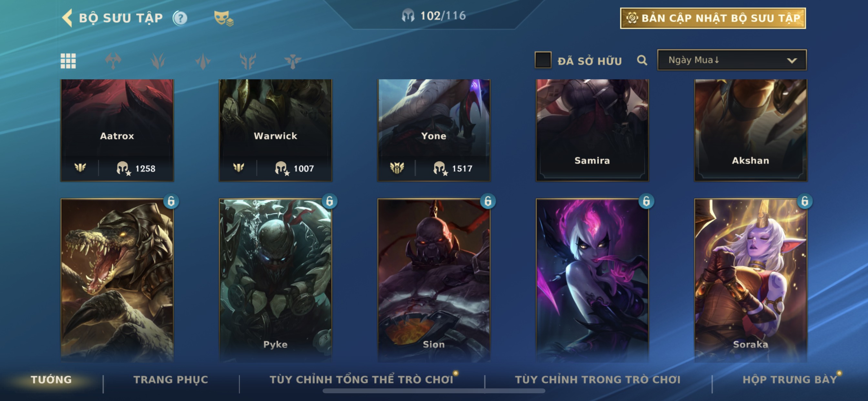The height and width of the screenshot is (401, 868).
Task: Switch to the Trang Phục tab
Action: (x=170, y=379)
